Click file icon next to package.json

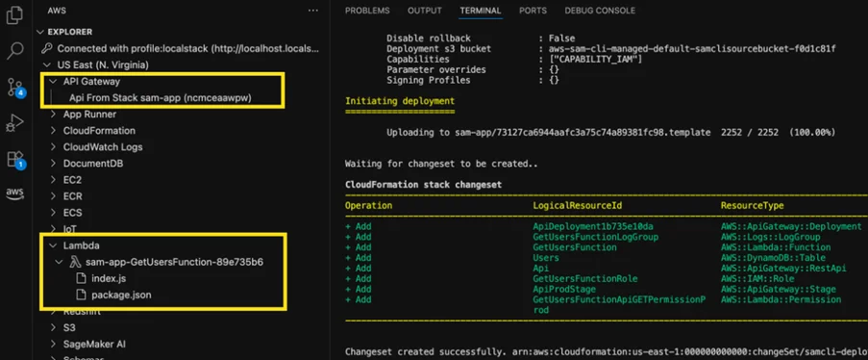coord(82,295)
